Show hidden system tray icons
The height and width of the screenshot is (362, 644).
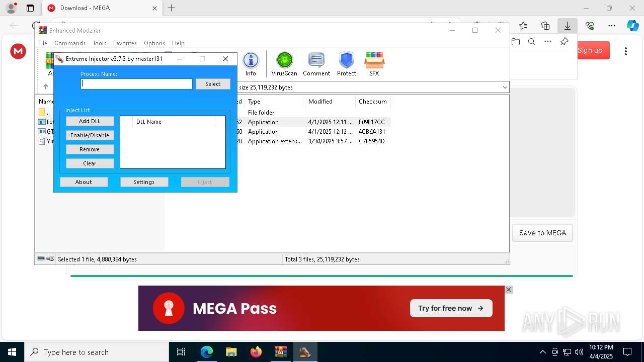pos(542,352)
